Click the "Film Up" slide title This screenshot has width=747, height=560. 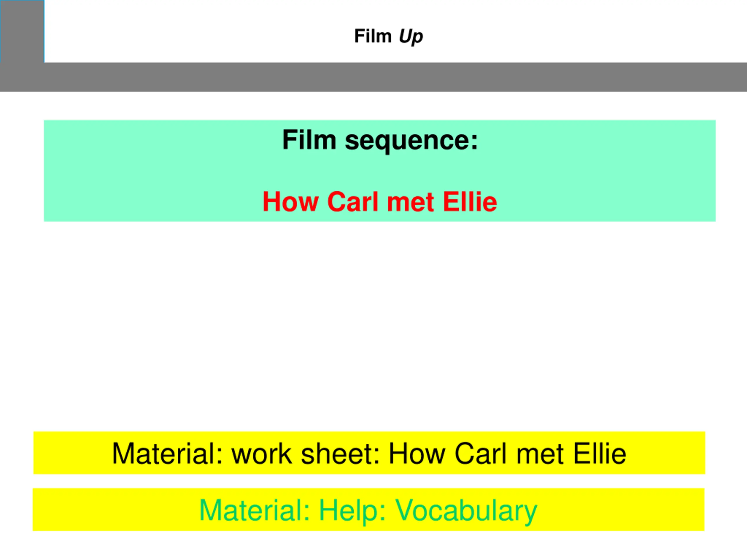388,36
